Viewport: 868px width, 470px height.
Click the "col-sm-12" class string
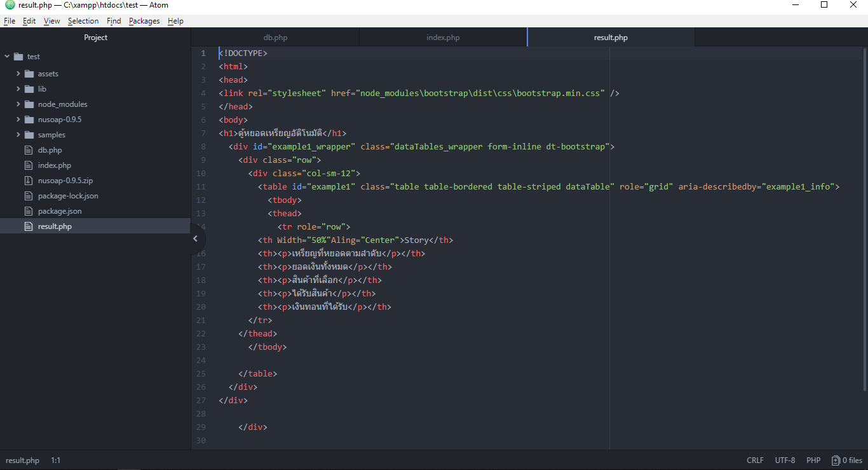click(x=331, y=174)
